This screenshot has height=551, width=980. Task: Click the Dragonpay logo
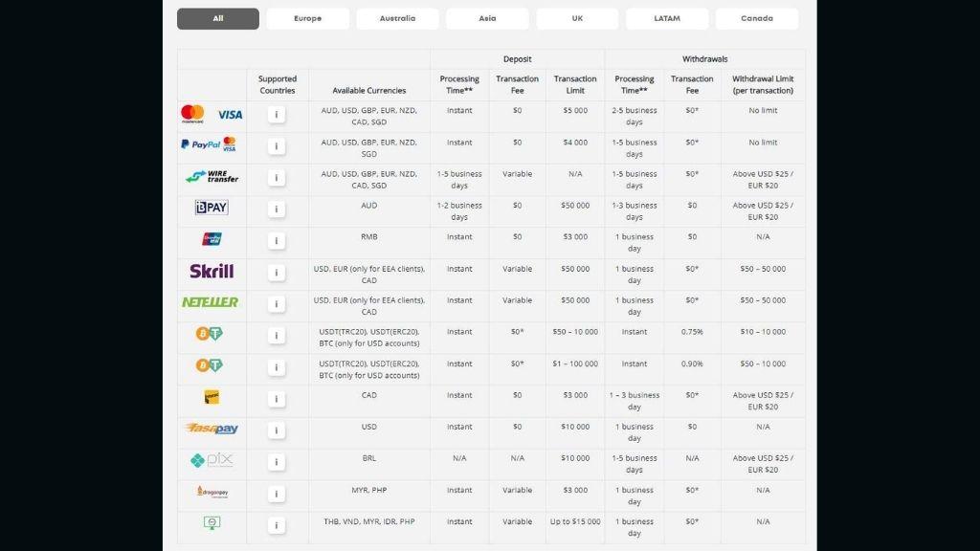(212, 492)
